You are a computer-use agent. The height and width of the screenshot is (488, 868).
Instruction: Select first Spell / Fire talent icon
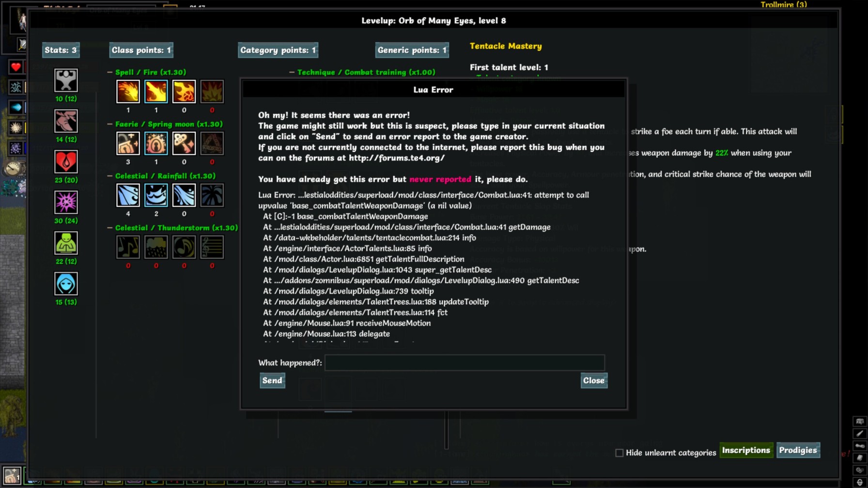pyautogui.click(x=128, y=92)
